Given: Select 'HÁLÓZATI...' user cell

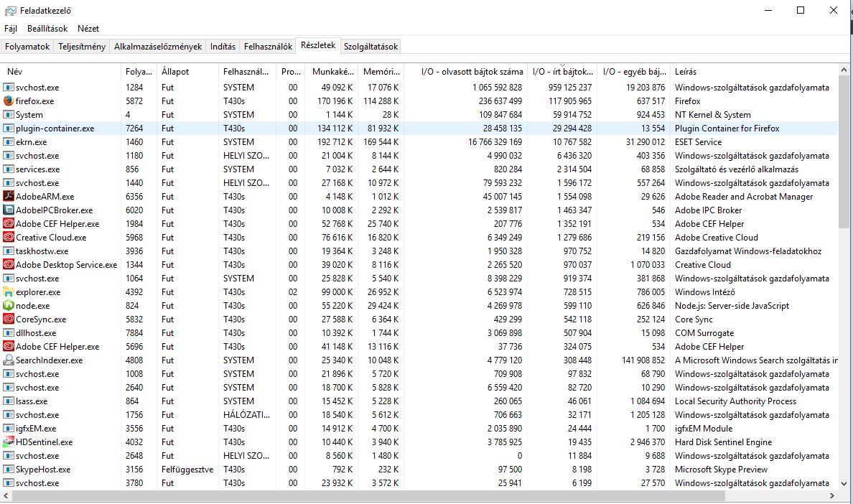Looking at the screenshot, I should (x=246, y=415).
